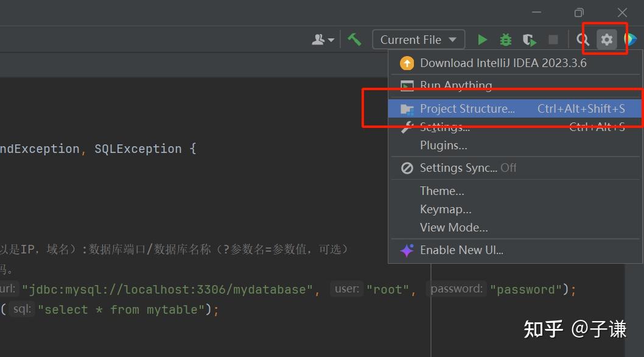Click the Settings gear icon in the toolbar
Image resolution: width=644 pixels, height=357 pixels.
606,39
